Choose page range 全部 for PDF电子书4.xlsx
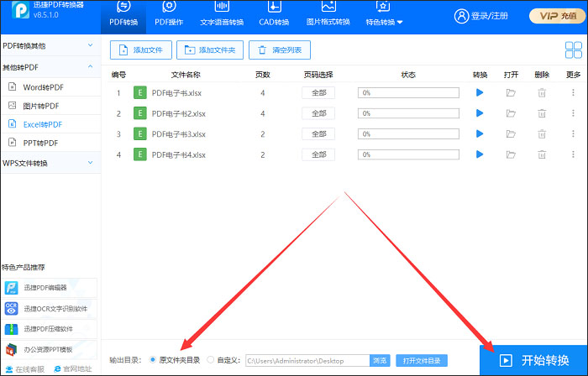Screen dimensions: 588x376 click(318, 154)
